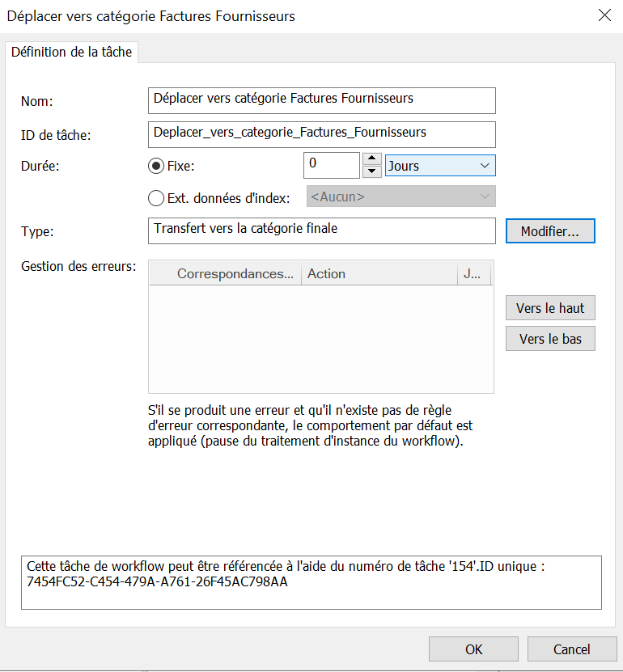This screenshot has width=623, height=672.
Task: Select the Définition de la tâche tab
Action: click(71, 53)
